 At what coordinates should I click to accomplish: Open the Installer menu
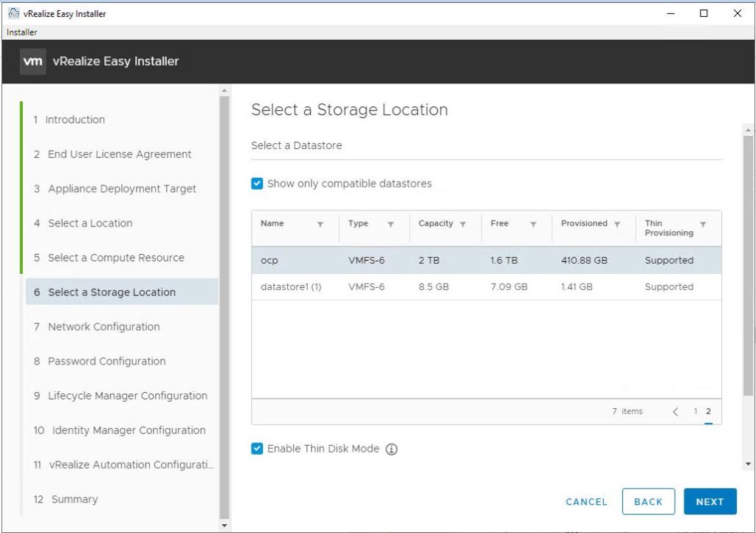click(22, 32)
